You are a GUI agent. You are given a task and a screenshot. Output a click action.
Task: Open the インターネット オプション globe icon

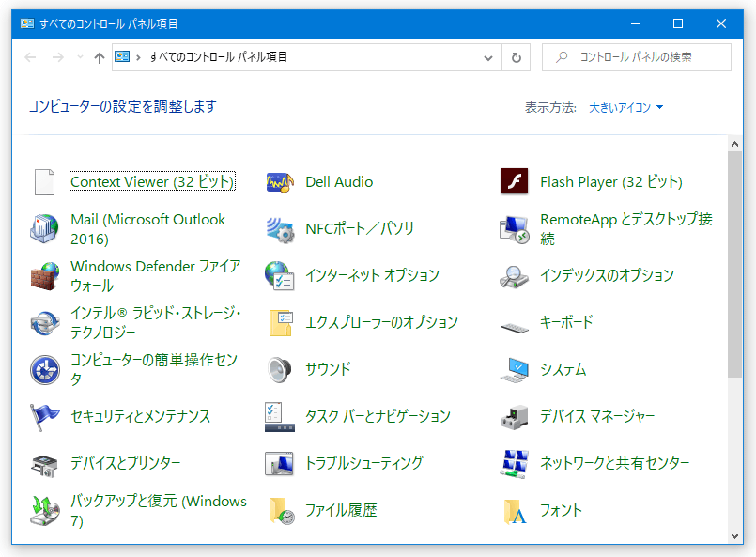[x=280, y=275]
